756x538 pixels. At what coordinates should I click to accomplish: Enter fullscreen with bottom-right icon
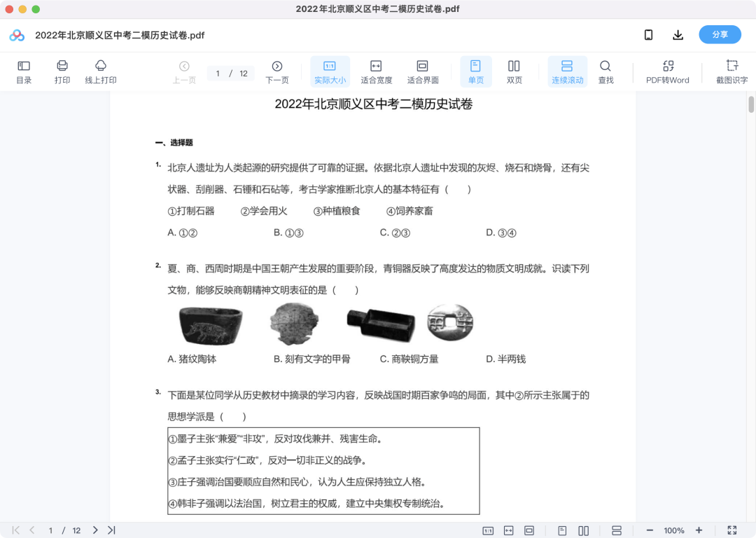(732, 530)
